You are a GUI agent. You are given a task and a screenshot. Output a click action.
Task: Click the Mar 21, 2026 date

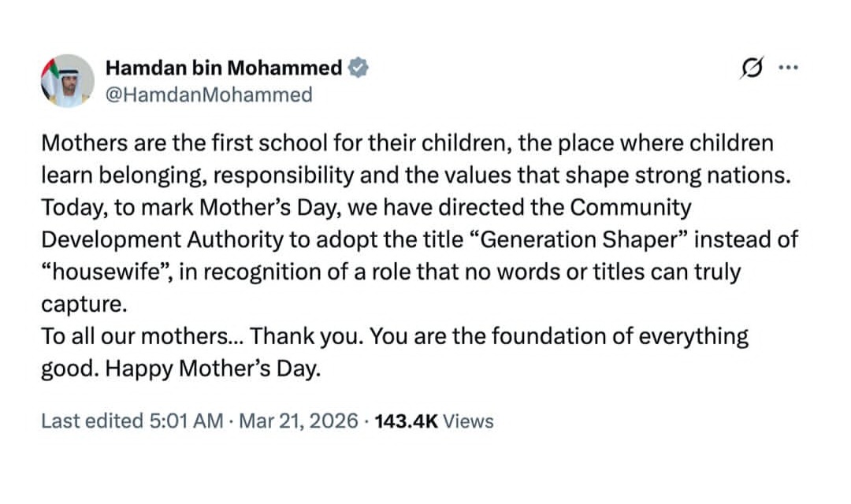299,421
